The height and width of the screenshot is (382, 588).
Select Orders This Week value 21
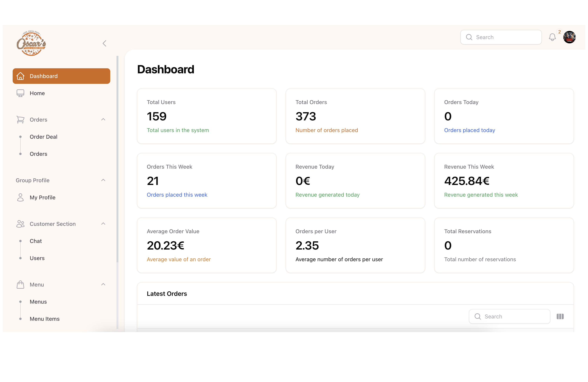153,181
